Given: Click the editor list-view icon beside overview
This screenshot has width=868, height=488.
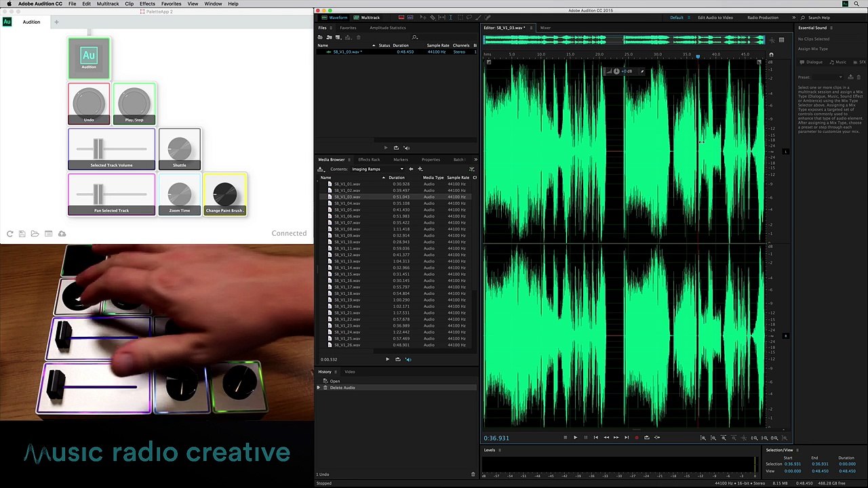Looking at the screenshot, I should (x=781, y=40).
